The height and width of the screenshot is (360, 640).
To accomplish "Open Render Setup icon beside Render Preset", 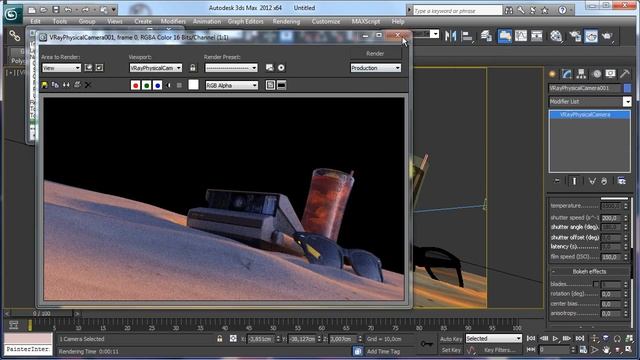I will (270, 68).
